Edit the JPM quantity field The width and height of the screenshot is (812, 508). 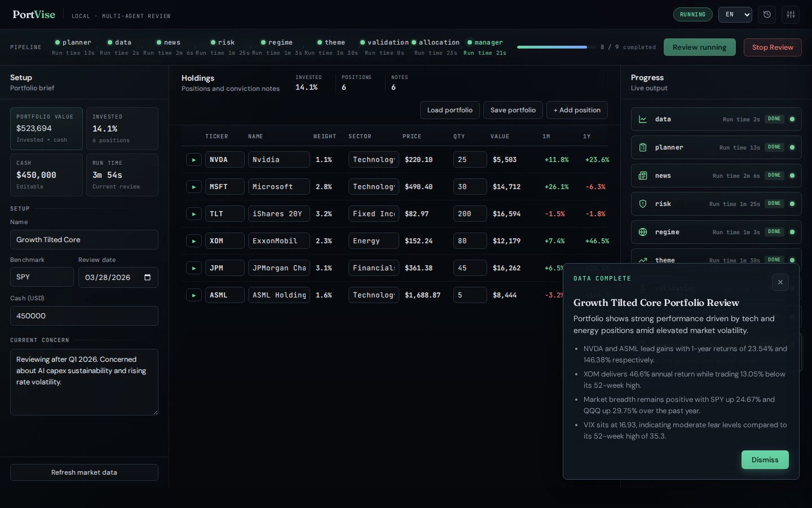(x=470, y=268)
